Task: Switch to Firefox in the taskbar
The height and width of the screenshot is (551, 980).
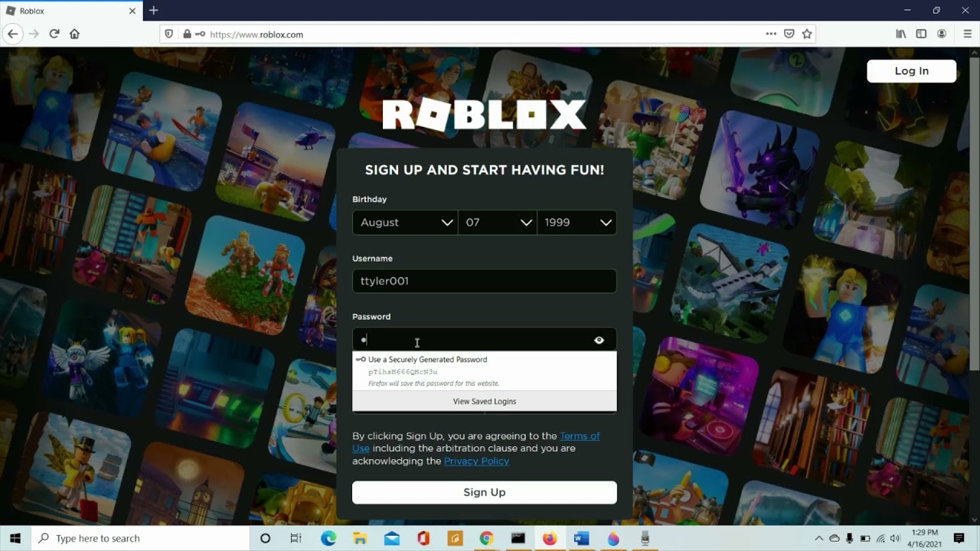Action: click(550, 539)
